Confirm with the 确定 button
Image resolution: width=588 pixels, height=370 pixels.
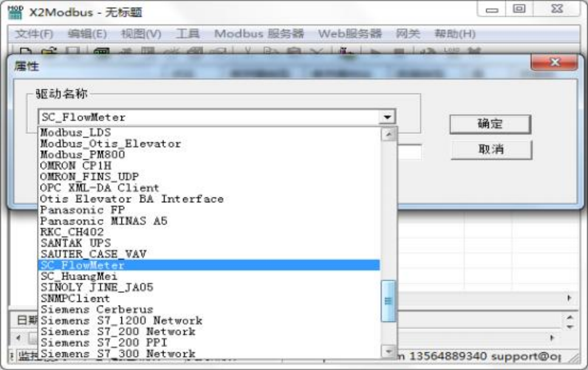click(490, 124)
